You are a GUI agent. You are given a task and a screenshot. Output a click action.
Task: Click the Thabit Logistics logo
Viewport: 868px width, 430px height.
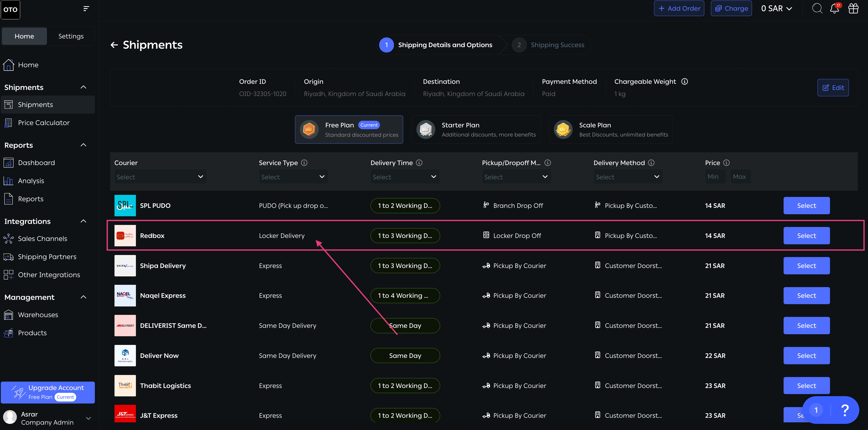pyautogui.click(x=125, y=386)
